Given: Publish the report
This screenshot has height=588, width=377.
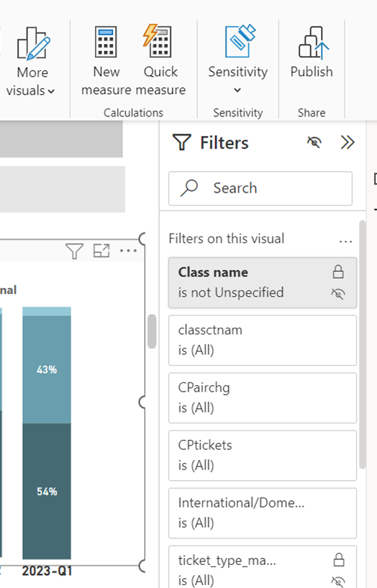Looking at the screenshot, I should point(312,52).
